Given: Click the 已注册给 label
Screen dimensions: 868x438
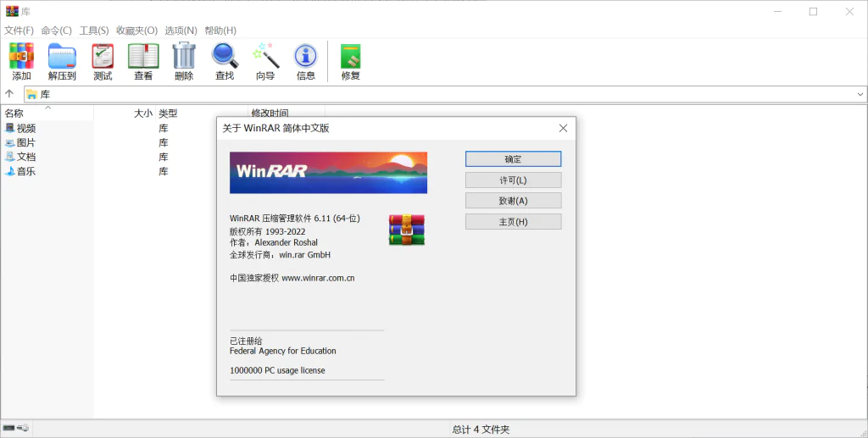Looking at the screenshot, I should [246, 341].
